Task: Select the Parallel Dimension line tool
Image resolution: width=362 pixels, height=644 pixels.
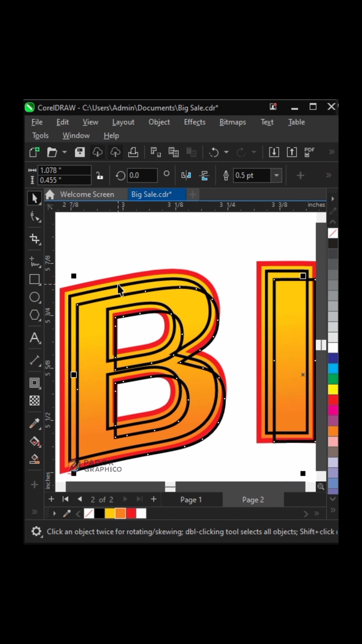Action: [35, 361]
